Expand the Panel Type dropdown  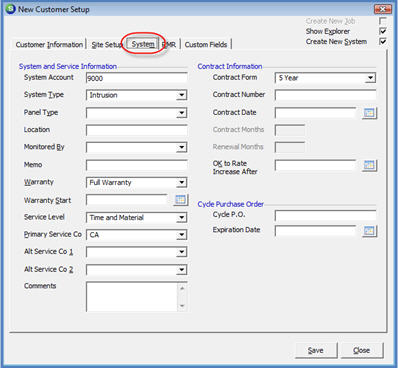tap(181, 113)
